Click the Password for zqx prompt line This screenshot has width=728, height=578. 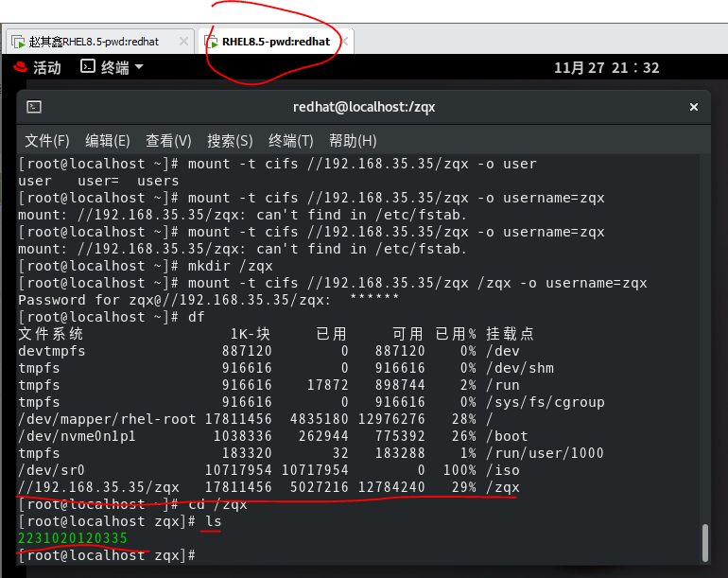click(208, 300)
